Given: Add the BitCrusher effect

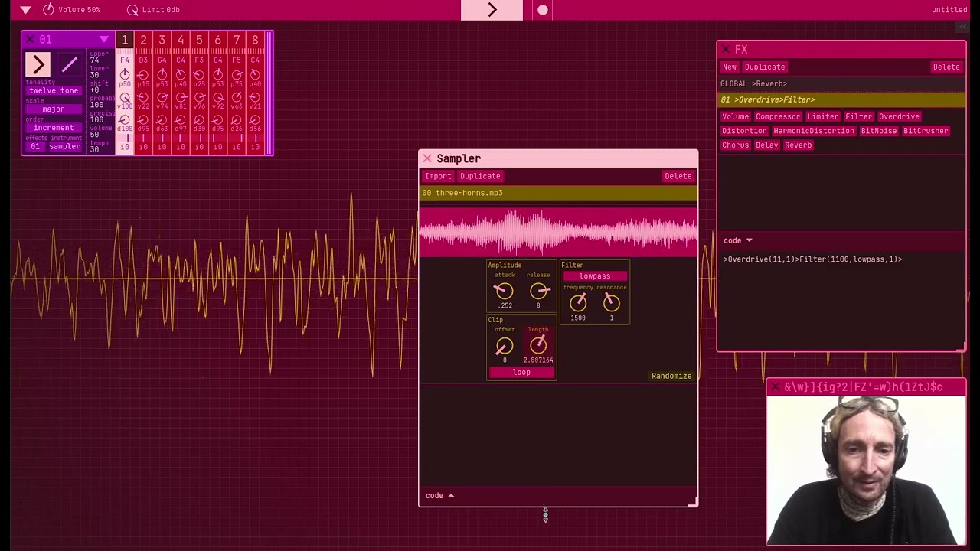Looking at the screenshot, I should point(926,131).
